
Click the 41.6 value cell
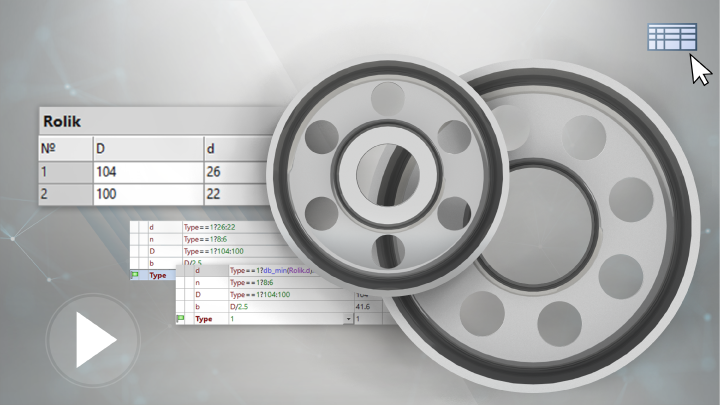tap(366, 308)
